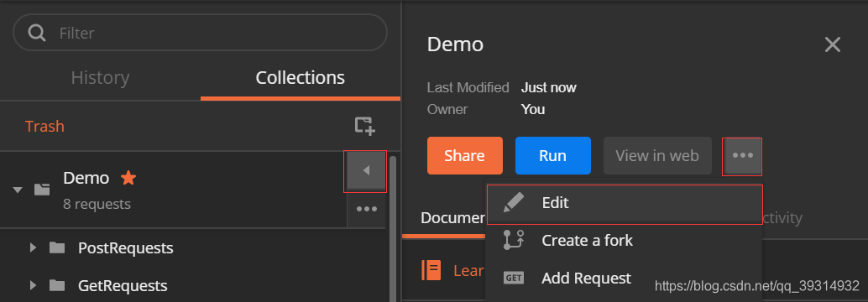Image resolution: width=868 pixels, height=302 pixels.
Task: Click the Demo collection folder icon
Action: pos(42,190)
